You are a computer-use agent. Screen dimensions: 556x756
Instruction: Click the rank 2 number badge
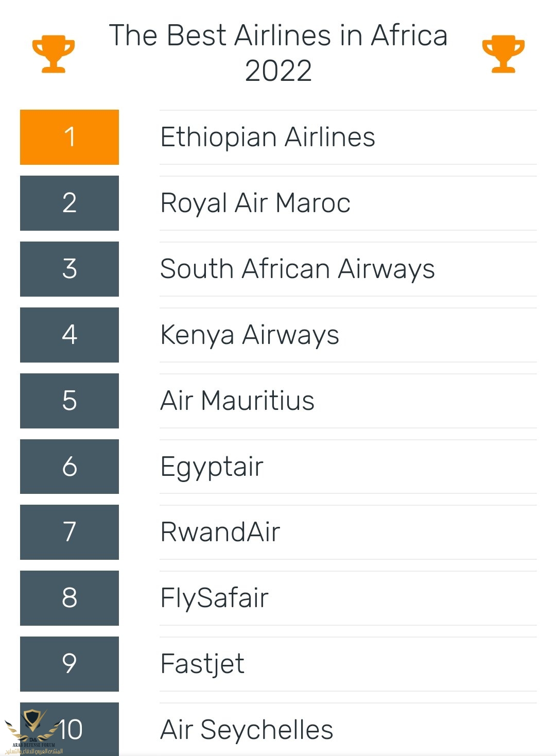[x=69, y=203]
